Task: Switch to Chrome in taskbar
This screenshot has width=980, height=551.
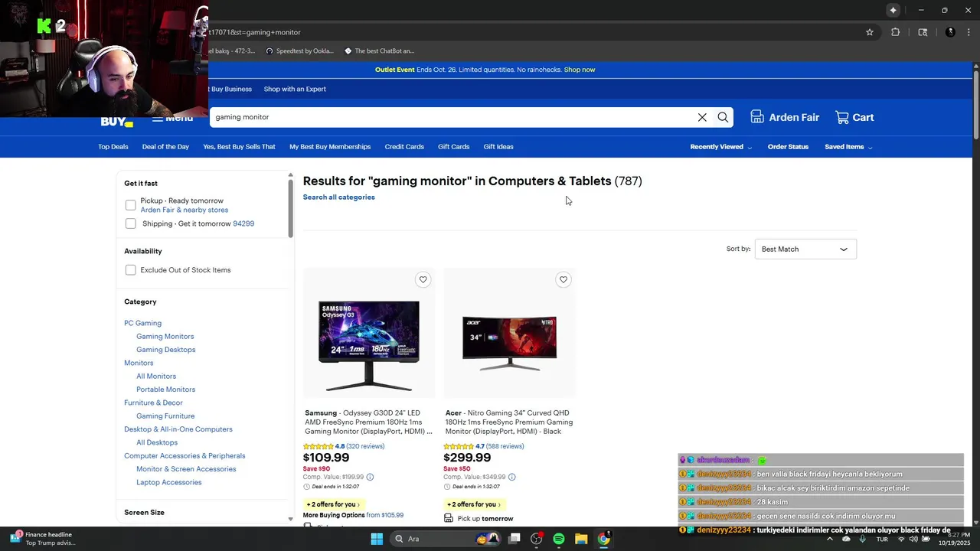Action: coord(603,539)
